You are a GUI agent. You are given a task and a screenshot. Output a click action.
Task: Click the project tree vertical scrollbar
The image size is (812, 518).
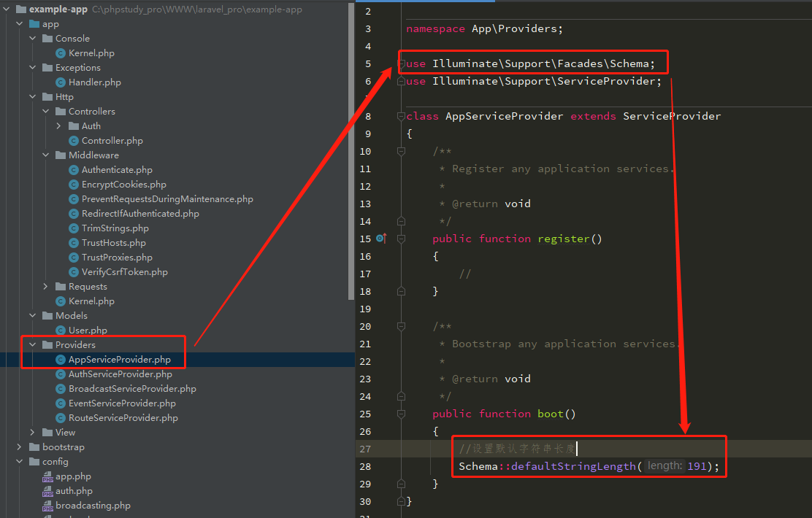click(x=351, y=146)
